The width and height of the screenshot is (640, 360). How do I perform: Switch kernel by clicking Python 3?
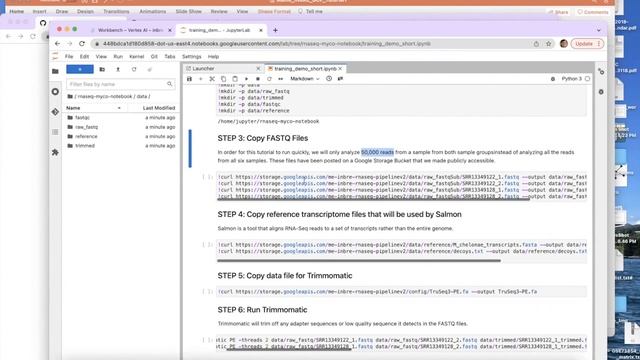571,79
